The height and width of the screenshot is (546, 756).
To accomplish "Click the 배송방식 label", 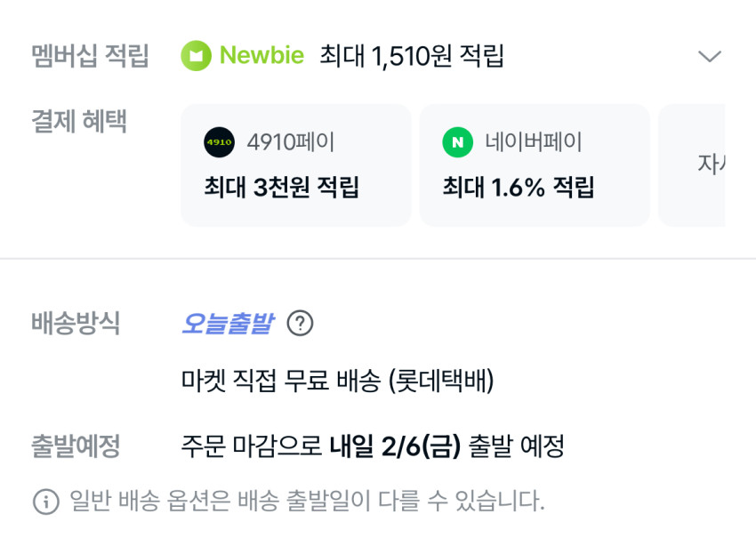I will click(x=76, y=324).
